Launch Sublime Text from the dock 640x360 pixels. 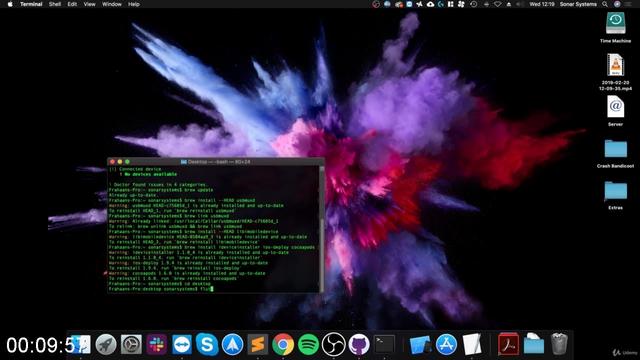tap(258, 344)
